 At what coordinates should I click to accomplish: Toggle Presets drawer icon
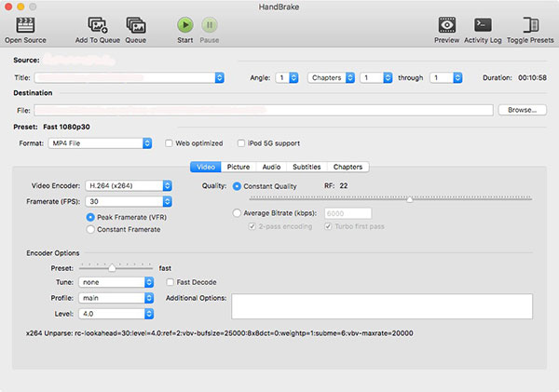(x=530, y=25)
